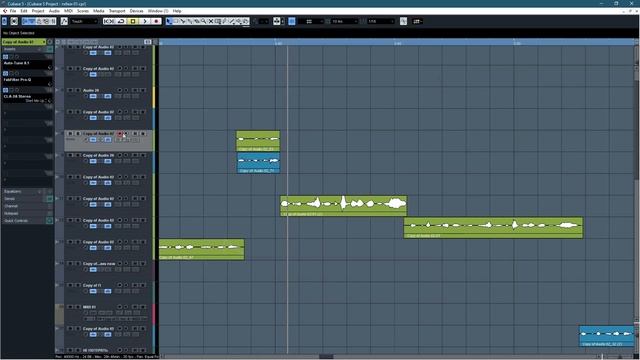The width and height of the screenshot is (640, 360).
Task: Click the horizontal scrollbar thumb
Action: [x=326, y=356]
